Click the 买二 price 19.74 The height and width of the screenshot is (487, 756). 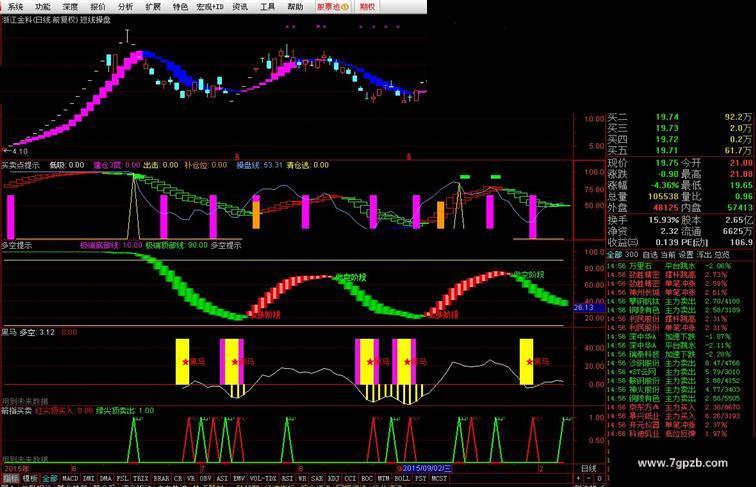click(667, 117)
